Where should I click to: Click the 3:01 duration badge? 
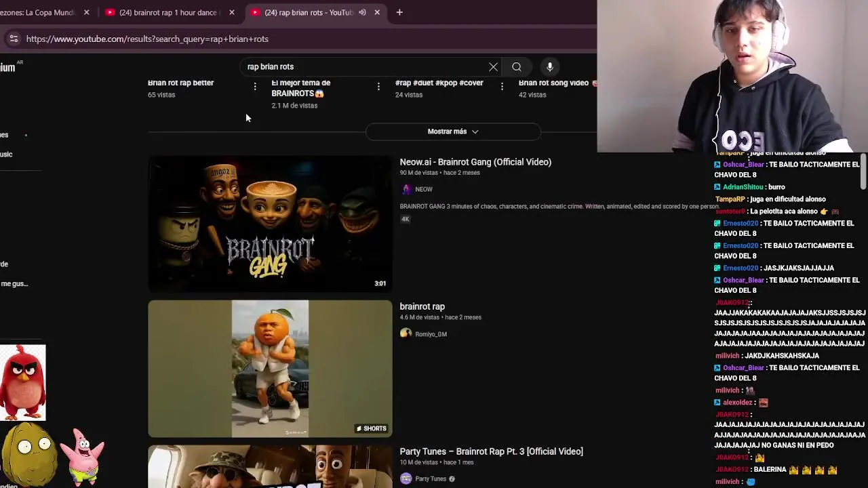(x=380, y=283)
